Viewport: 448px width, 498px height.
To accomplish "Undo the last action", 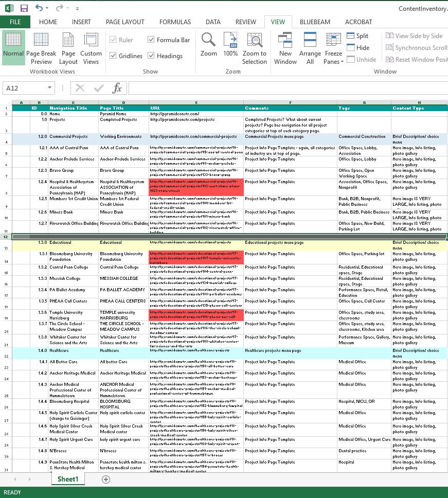I will coord(39,8).
